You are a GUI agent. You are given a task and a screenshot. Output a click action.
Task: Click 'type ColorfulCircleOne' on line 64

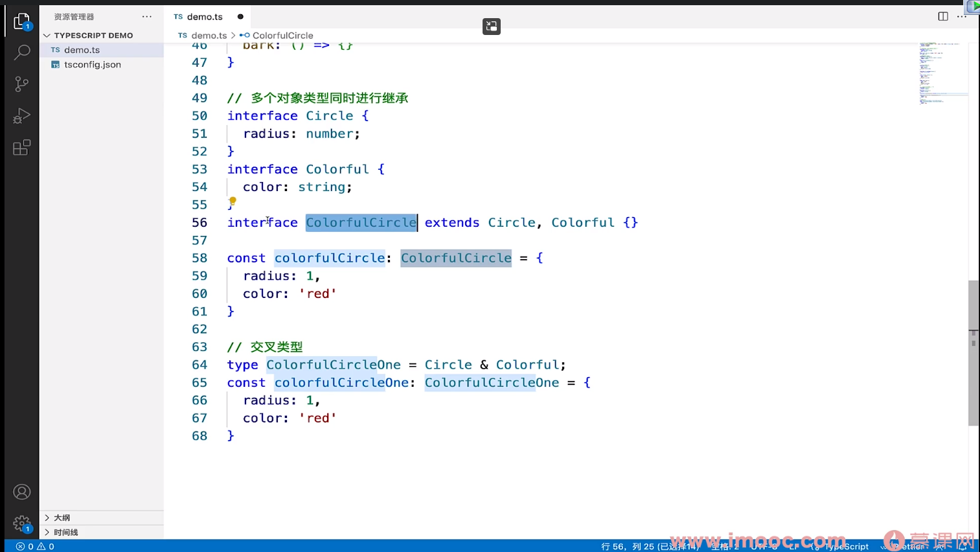313,365
